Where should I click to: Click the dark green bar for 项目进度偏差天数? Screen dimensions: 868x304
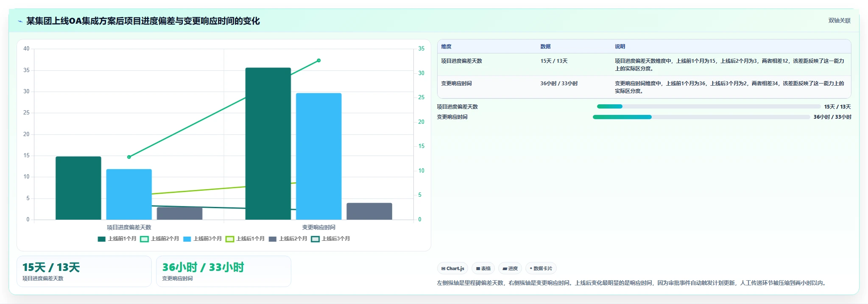[78, 188]
